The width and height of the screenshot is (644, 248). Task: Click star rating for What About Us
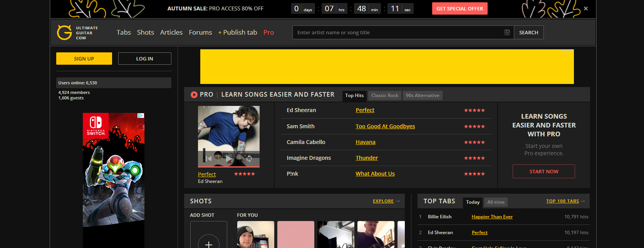coord(475,174)
